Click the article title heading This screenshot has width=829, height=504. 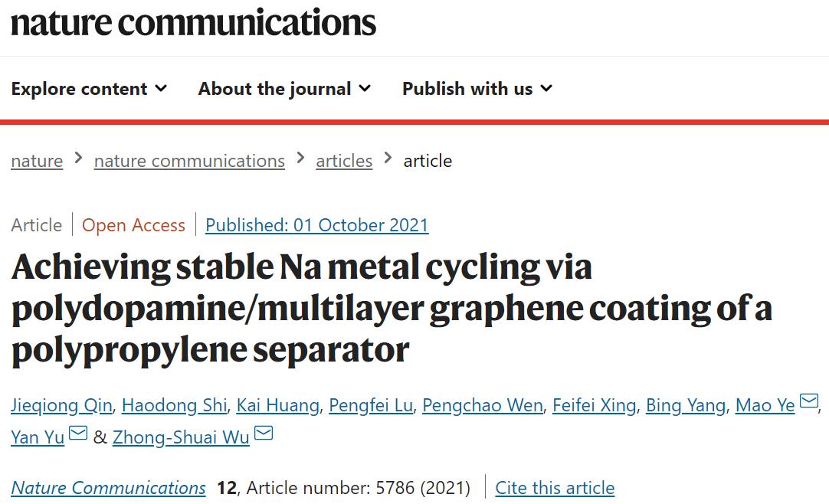point(391,309)
